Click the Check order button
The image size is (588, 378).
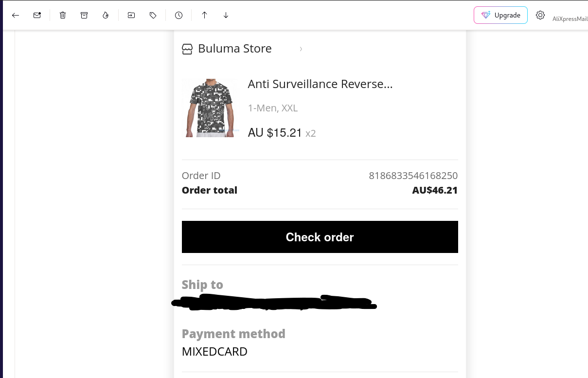click(x=320, y=237)
